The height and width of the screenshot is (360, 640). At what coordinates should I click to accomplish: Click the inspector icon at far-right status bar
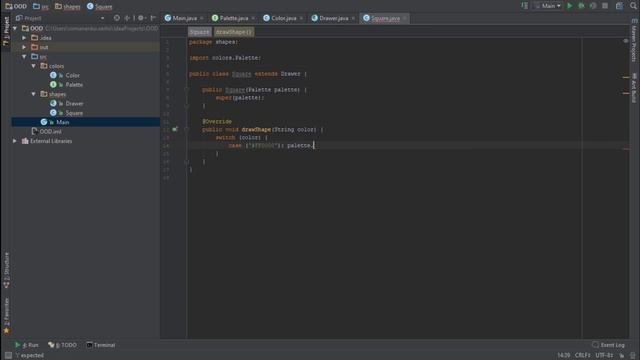pyautogui.click(x=633, y=356)
